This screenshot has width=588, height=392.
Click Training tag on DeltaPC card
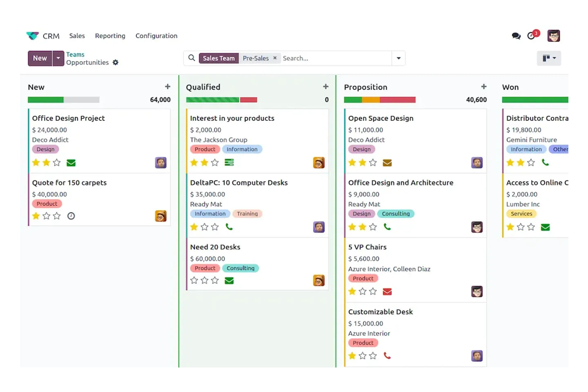click(247, 214)
